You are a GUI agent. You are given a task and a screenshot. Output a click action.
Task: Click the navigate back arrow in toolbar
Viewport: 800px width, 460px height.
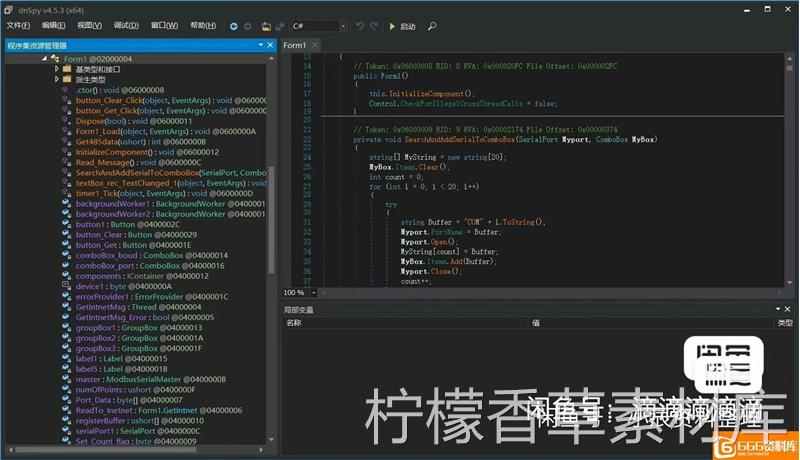[233, 26]
